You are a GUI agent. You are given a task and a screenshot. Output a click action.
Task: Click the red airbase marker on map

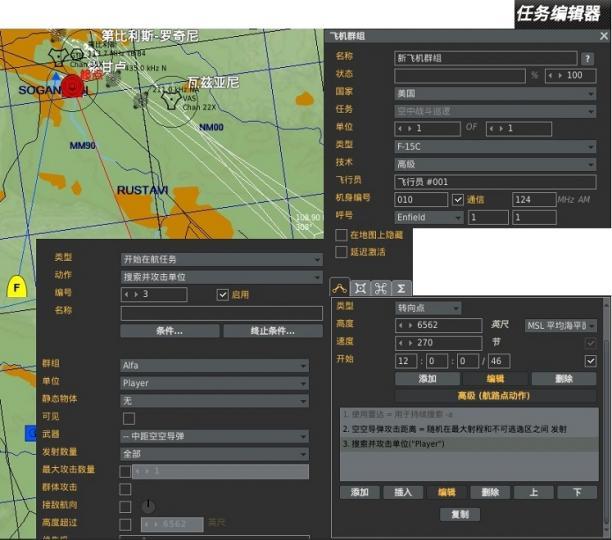[x=72, y=88]
